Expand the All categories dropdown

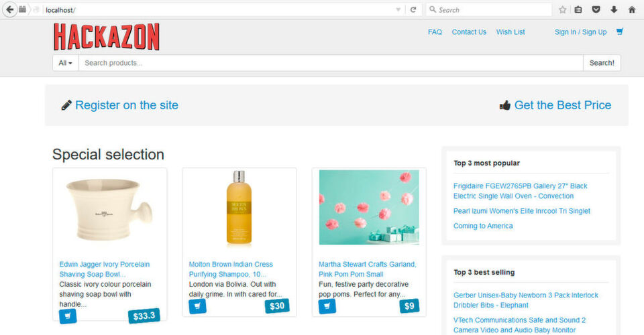(x=65, y=63)
